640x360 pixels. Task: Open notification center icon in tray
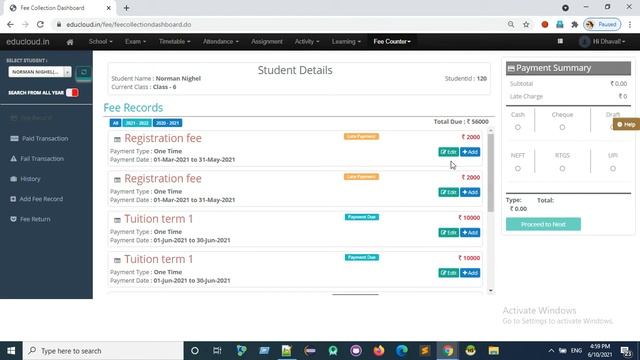coord(626,351)
